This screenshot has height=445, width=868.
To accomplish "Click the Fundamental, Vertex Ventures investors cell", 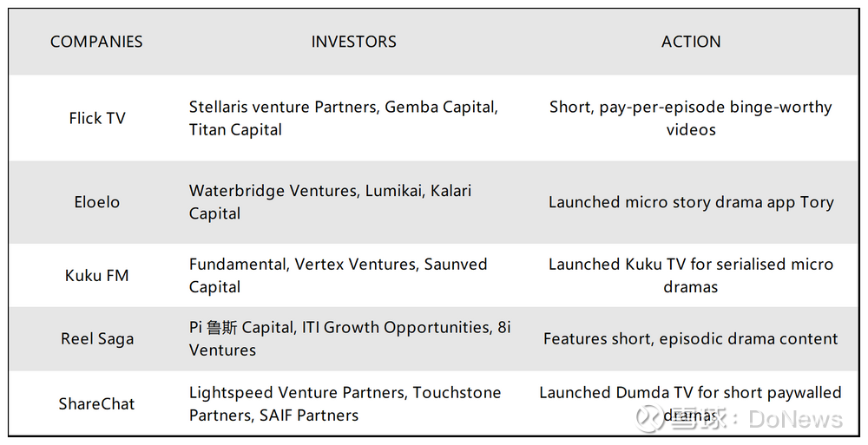I will (338, 276).
